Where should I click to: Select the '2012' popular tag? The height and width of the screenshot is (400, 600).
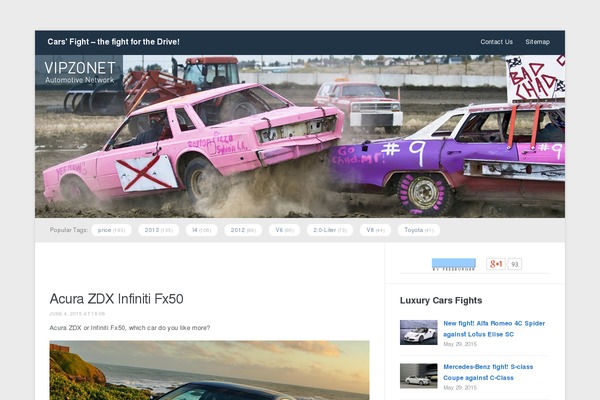click(x=243, y=230)
